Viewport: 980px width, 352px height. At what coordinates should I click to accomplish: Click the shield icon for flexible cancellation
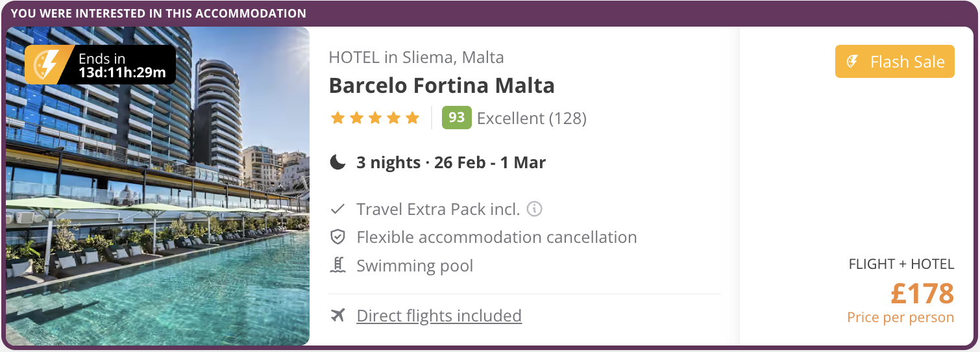[x=337, y=237]
